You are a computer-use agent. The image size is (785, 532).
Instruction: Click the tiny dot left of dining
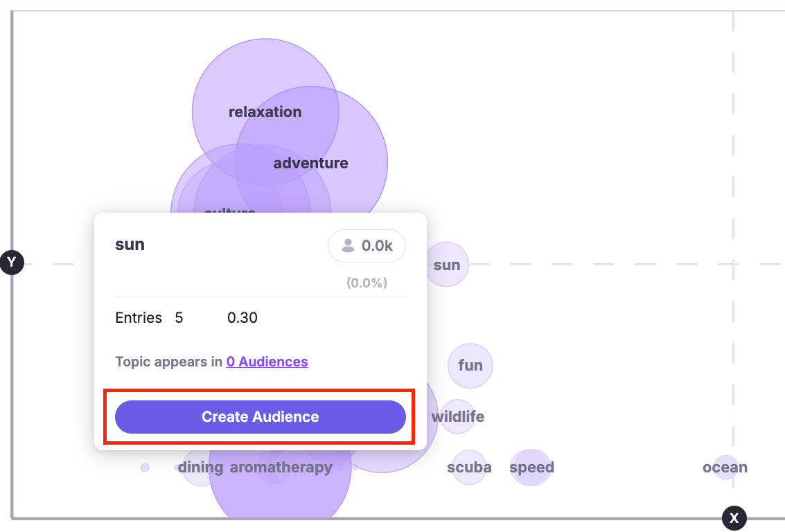(x=145, y=468)
